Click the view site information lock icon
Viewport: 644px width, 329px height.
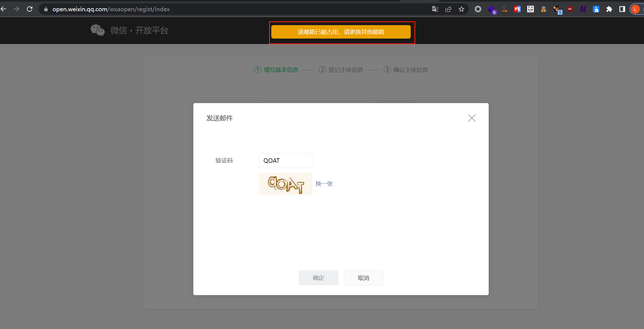click(46, 9)
